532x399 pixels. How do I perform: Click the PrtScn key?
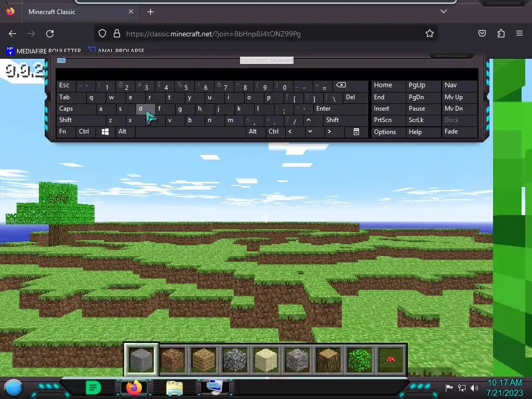[x=388, y=120]
